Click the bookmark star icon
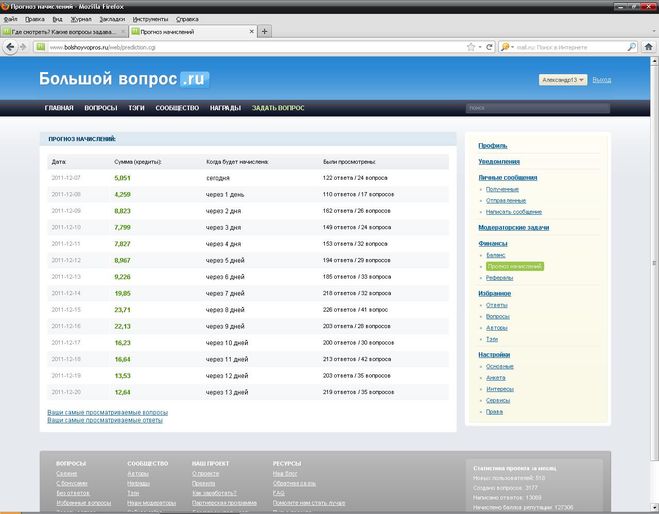The height and width of the screenshot is (514, 659). click(471, 47)
